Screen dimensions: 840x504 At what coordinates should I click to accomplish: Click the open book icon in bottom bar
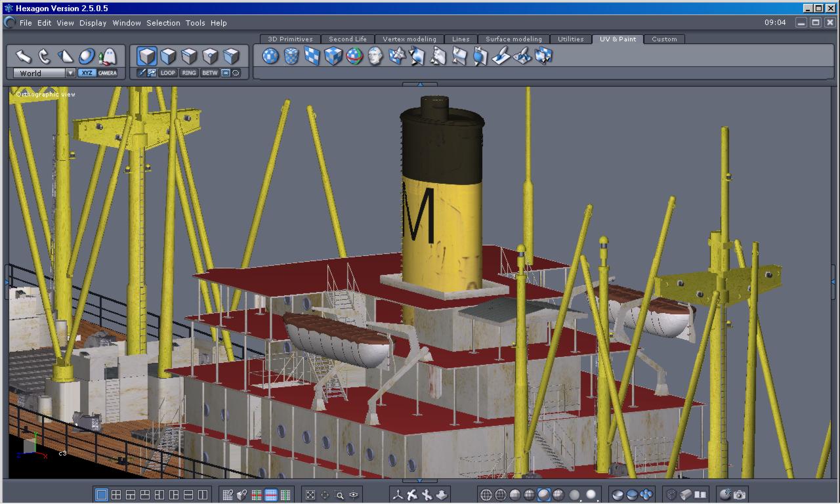tap(700, 495)
